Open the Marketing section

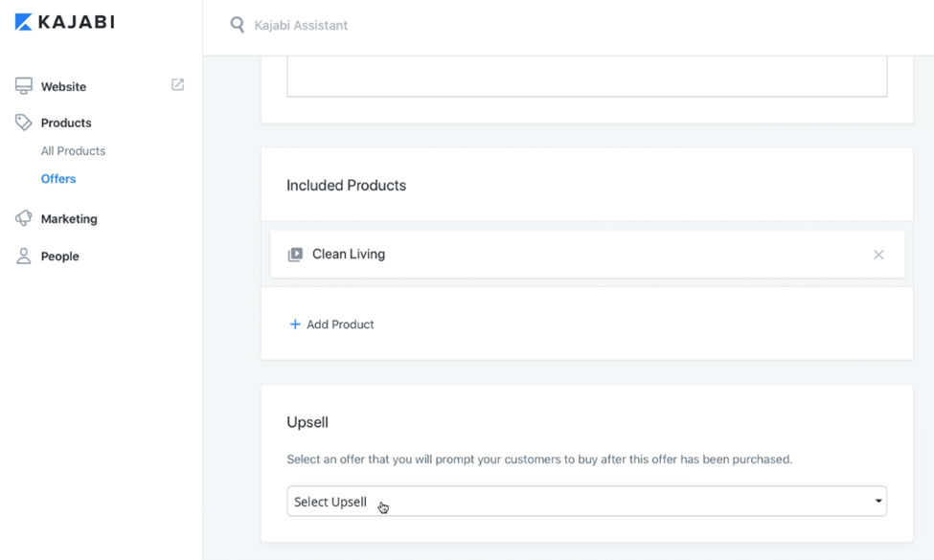(x=69, y=219)
